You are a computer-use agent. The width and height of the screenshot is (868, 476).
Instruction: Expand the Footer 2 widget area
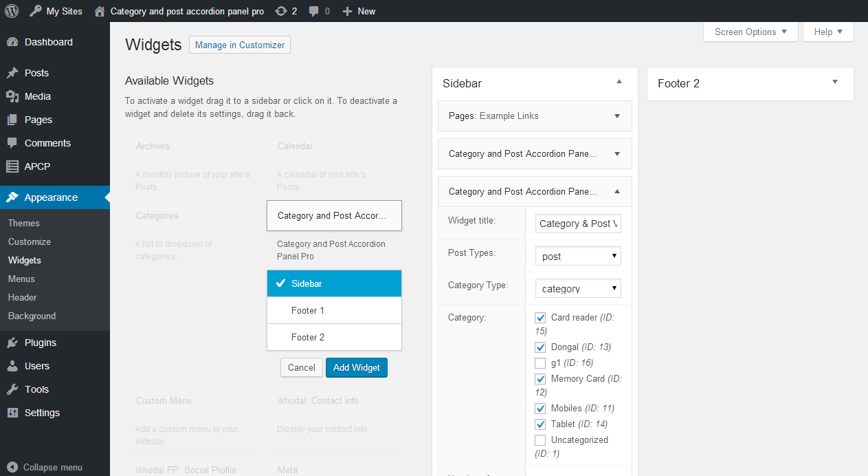[x=835, y=82]
